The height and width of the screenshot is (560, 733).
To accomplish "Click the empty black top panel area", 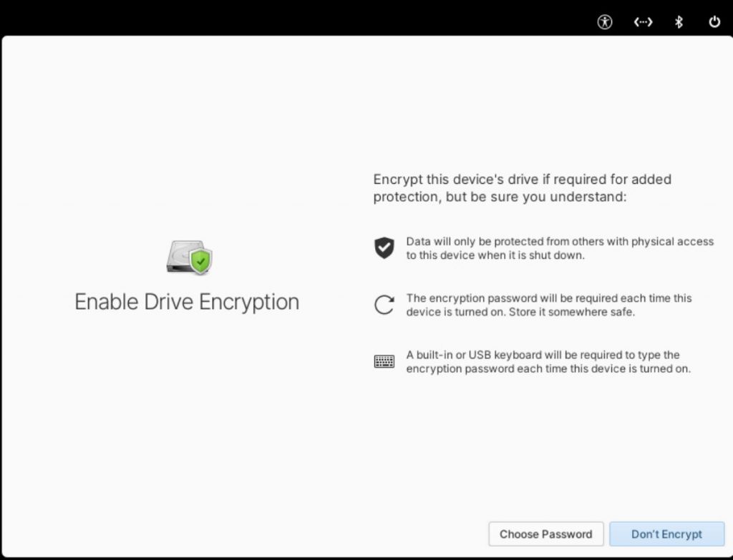I will [x=286, y=18].
